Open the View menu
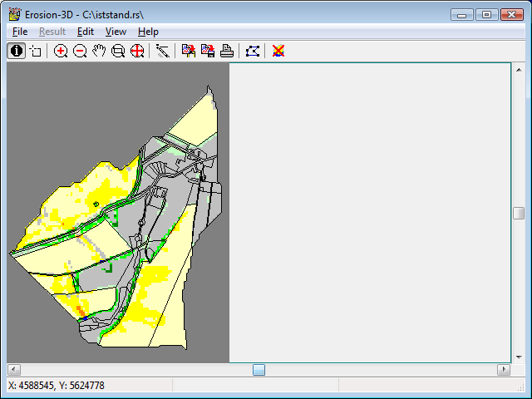The image size is (532, 399). (116, 32)
